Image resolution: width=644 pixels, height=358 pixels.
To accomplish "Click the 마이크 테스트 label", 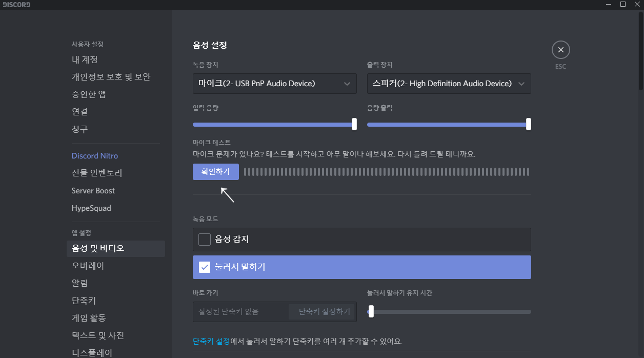I will tap(212, 142).
